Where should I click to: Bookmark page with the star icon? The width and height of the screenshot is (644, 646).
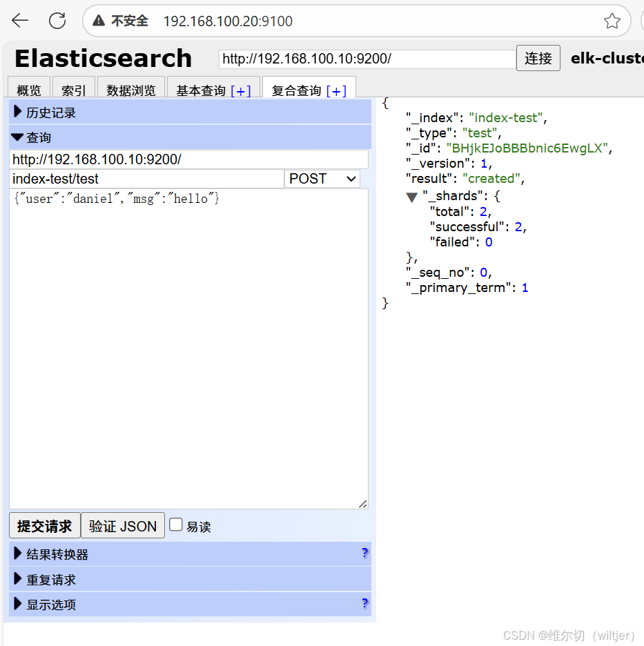(x=612, y=21)
